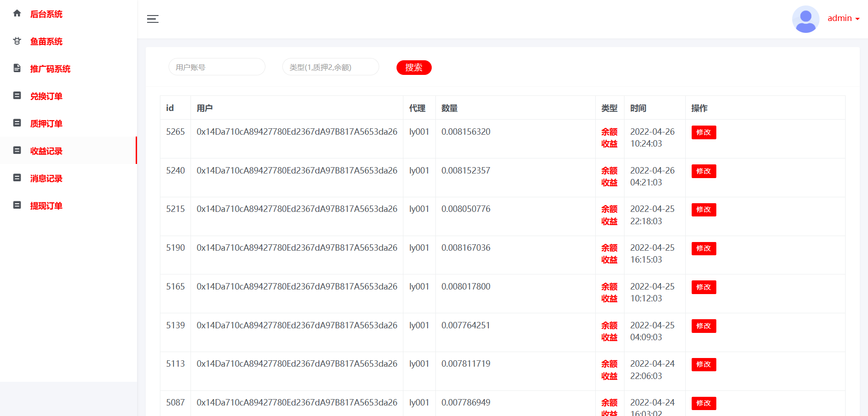Click 修改 for record id 5265
Viewport: 868px width, 416px height.
[704, 132]
